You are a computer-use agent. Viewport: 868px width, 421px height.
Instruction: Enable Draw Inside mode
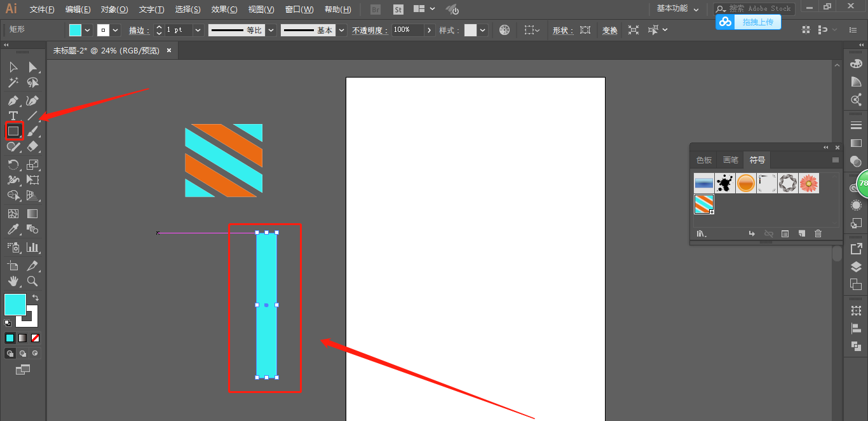click(x=35, y=354)
